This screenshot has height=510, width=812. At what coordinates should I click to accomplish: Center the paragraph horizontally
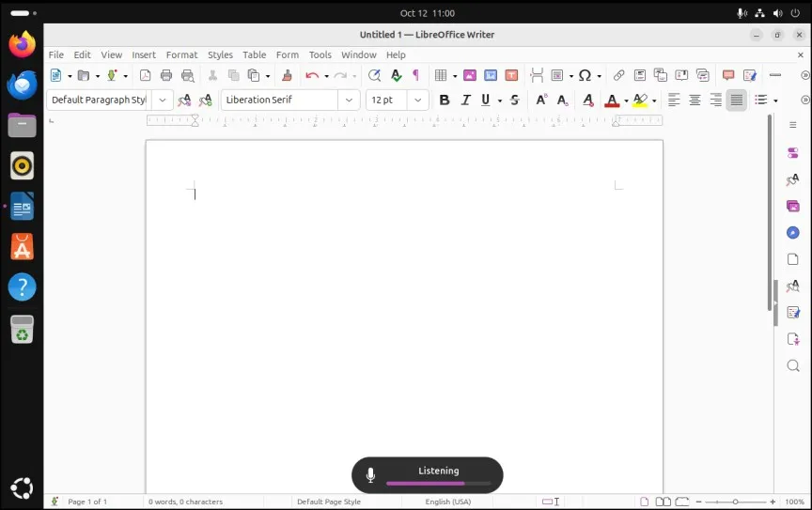[x=695, y=100]
